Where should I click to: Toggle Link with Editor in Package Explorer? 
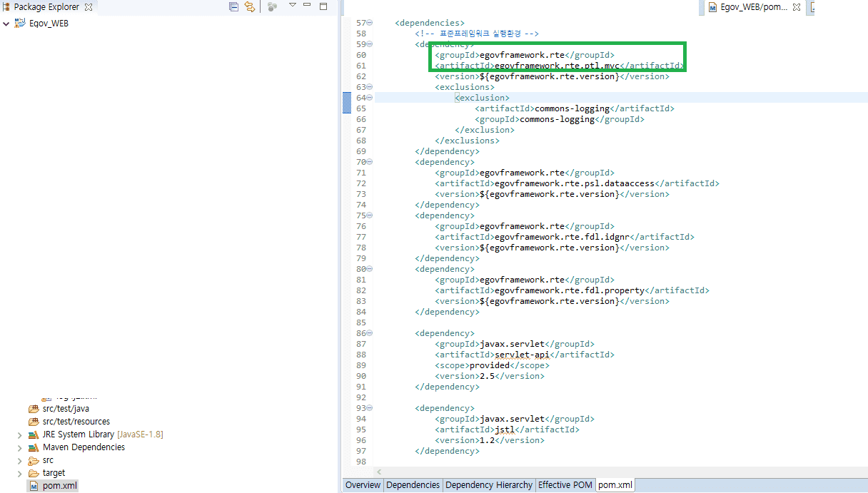pyautogui.click(x=250, y=6)
